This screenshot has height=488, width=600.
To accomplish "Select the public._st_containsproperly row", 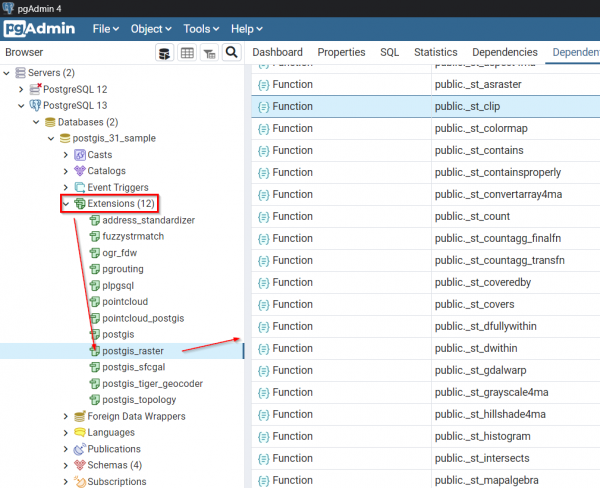I will [x=426, y=173].
